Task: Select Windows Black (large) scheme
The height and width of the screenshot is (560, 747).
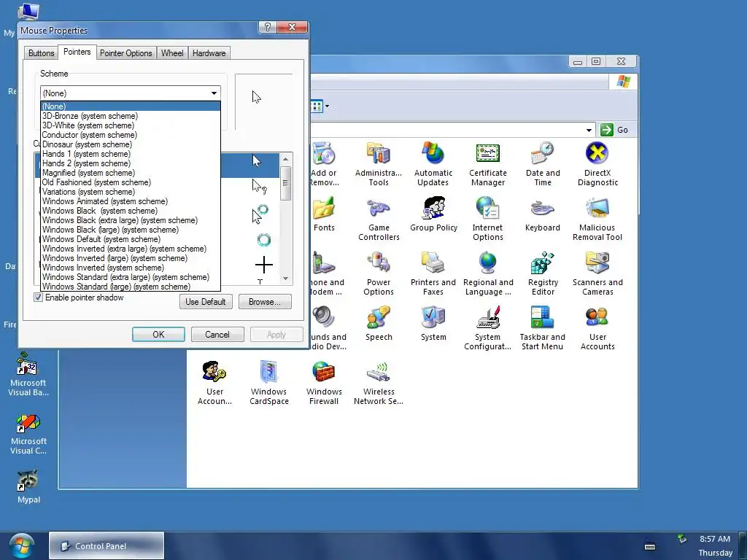Action: coord(130,230)
